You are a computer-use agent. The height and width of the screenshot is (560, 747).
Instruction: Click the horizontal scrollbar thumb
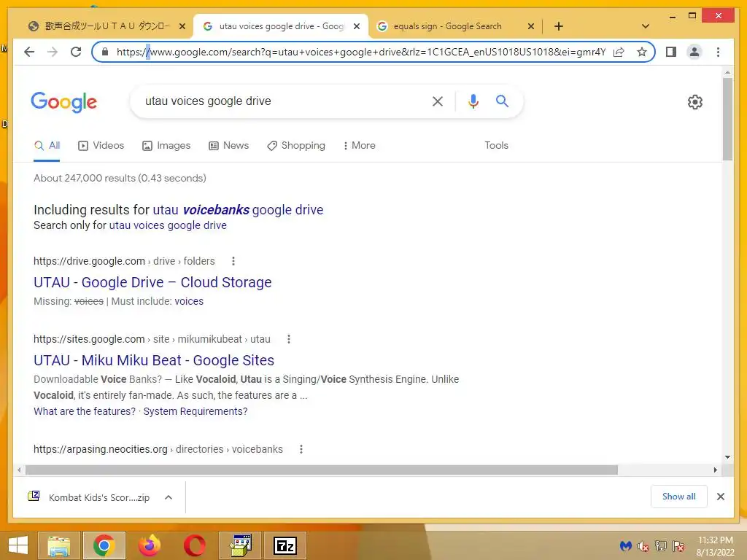[322, 470]
